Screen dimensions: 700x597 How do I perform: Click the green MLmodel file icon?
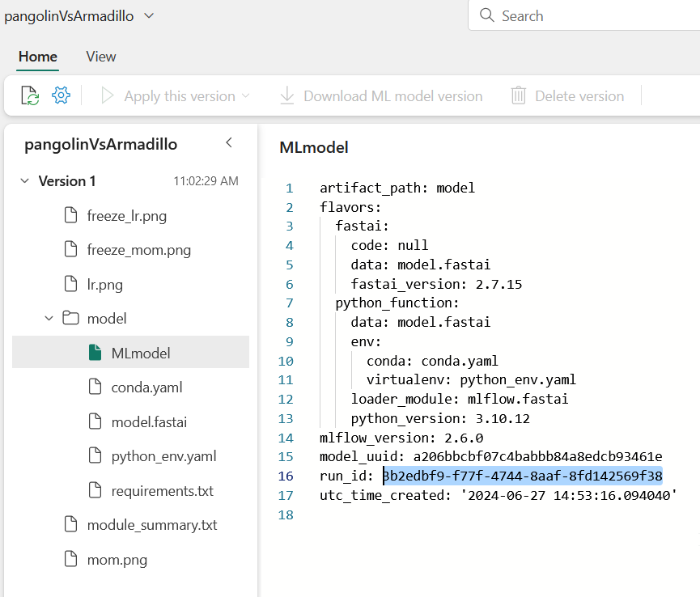(x=95, y=353)
